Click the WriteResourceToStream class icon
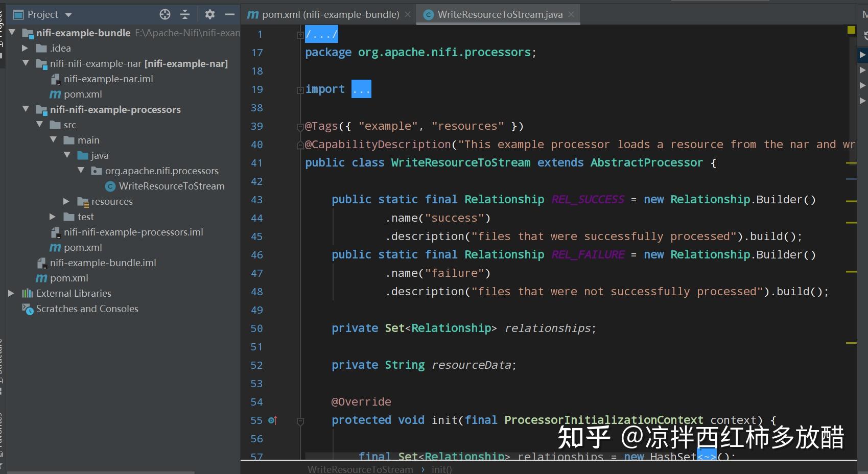Viewport: 868px width, 474px height. pos(110,186)
